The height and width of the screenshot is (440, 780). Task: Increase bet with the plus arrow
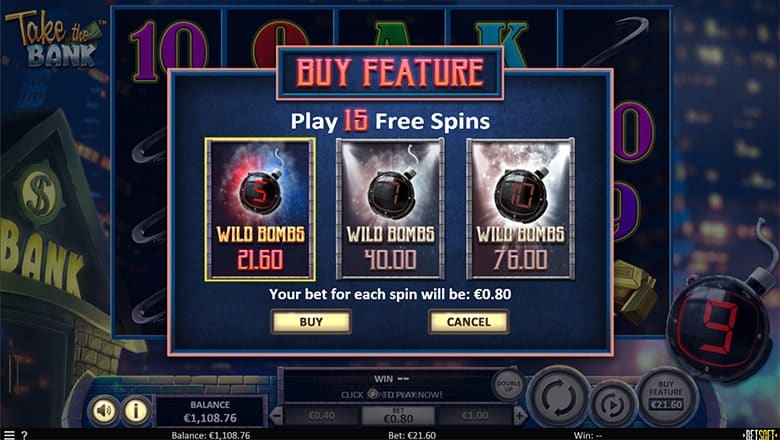pos(520,415)
